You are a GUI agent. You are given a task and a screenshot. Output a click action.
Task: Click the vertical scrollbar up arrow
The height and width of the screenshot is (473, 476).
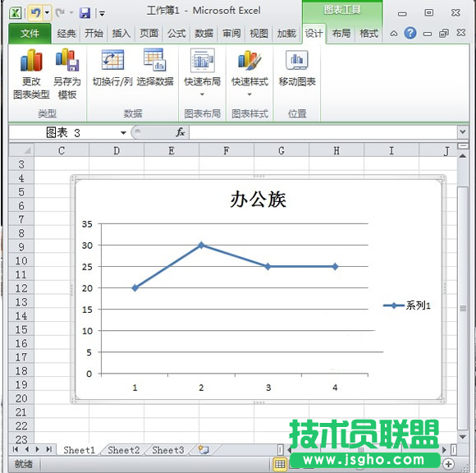pyautogui.click(x=463, y=156)
